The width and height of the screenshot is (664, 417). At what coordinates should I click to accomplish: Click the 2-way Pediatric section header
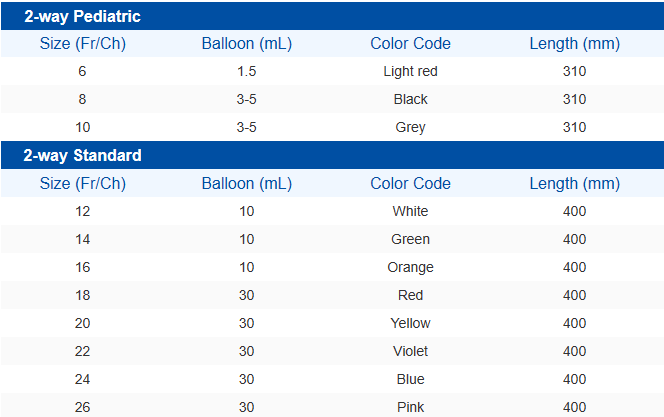[x=82, y=16]
